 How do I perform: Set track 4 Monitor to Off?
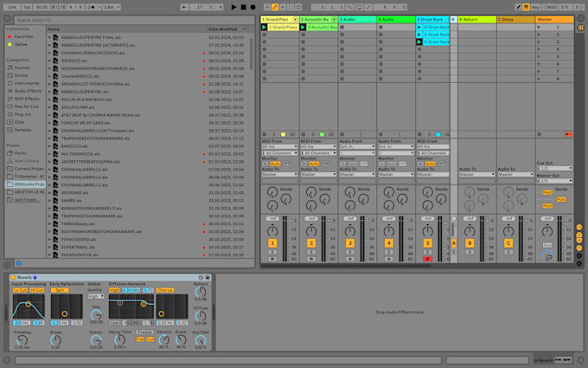point(402,165)
